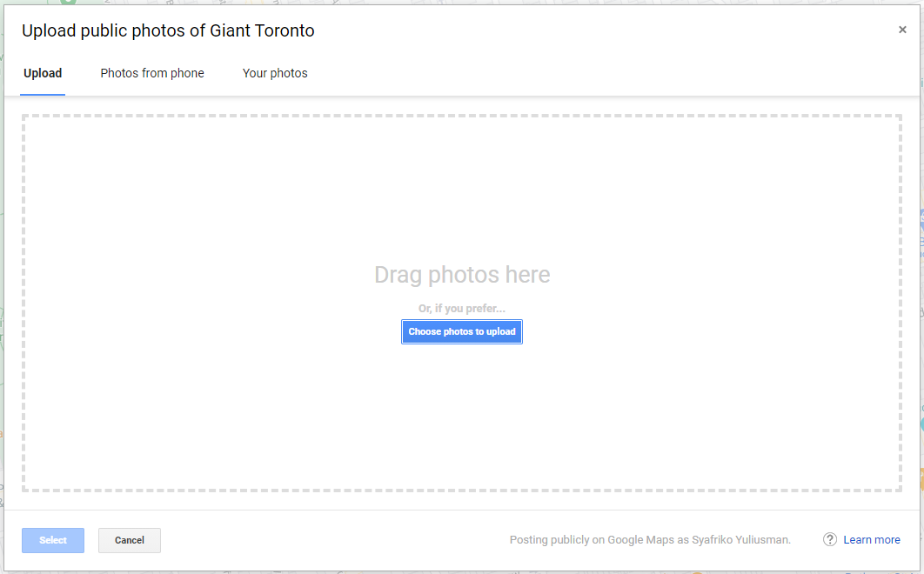Screen dimensions: 924x574
Task: Click the dialog title 'Upload public photos of Giant Toronto'
Action: (168, 30)
